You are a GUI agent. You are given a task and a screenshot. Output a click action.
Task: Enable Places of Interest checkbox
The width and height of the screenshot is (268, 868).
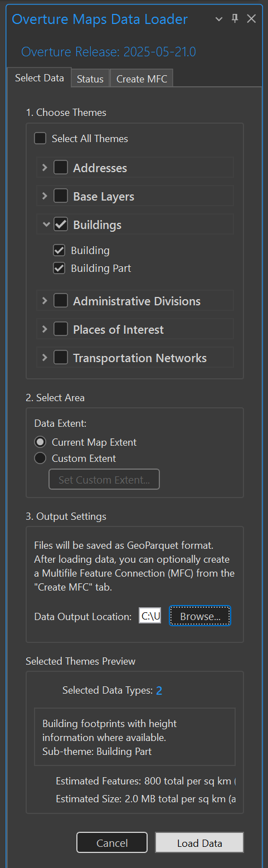61,329
